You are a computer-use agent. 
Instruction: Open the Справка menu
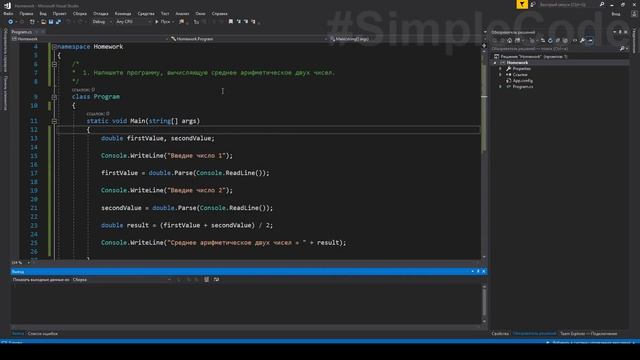click(220, 13)
